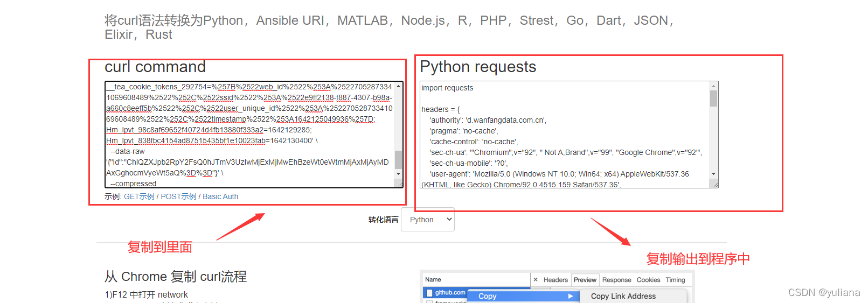Close the DevTools detail pane with X
The width and height of the screenshot is (868, 303).
(536, 280)
